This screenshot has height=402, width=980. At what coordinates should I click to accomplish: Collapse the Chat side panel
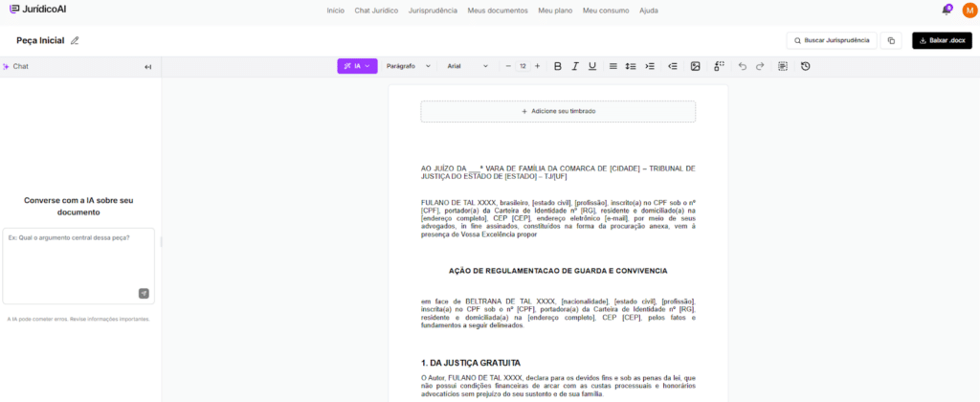[x=148, y=67]
